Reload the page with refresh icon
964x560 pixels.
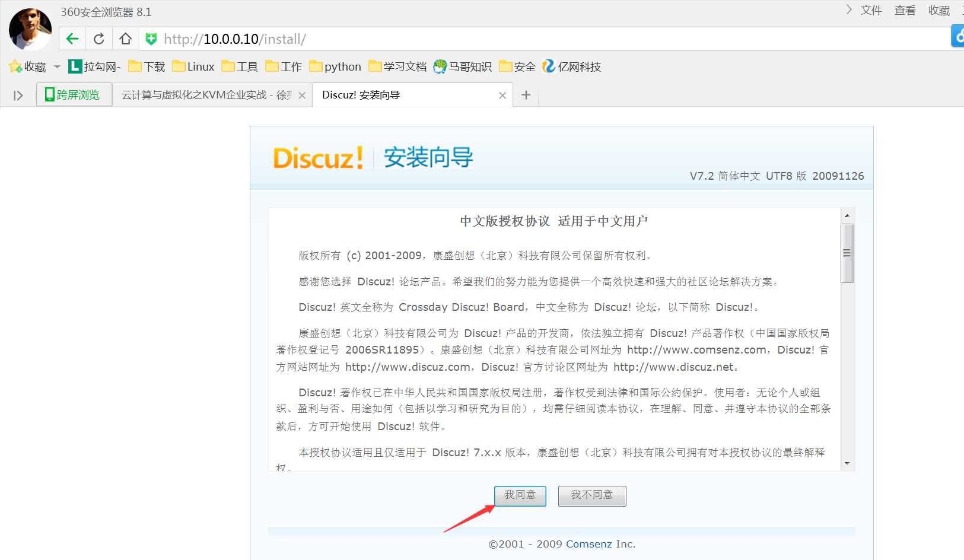tap(99, 39)
